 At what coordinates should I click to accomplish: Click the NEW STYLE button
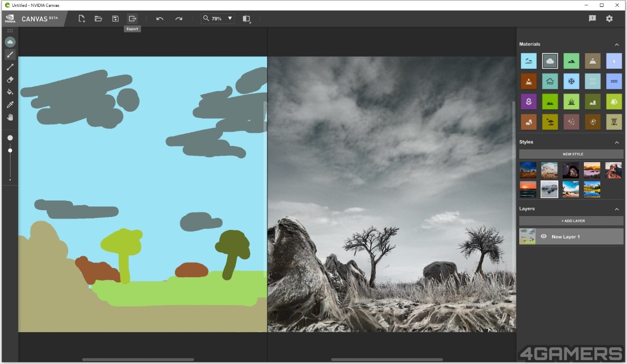coord(571,154)
